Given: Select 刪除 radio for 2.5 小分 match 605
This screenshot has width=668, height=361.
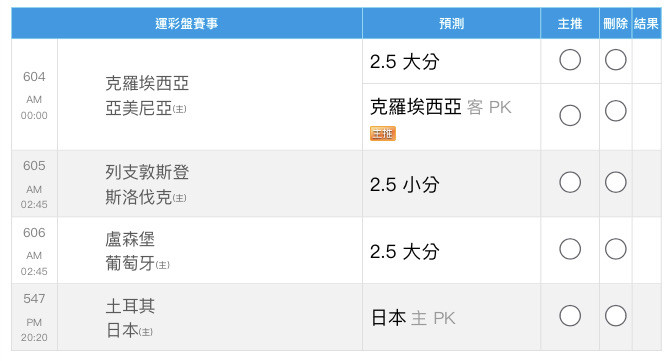Looking at the screenshot, I should click(615, 182).
